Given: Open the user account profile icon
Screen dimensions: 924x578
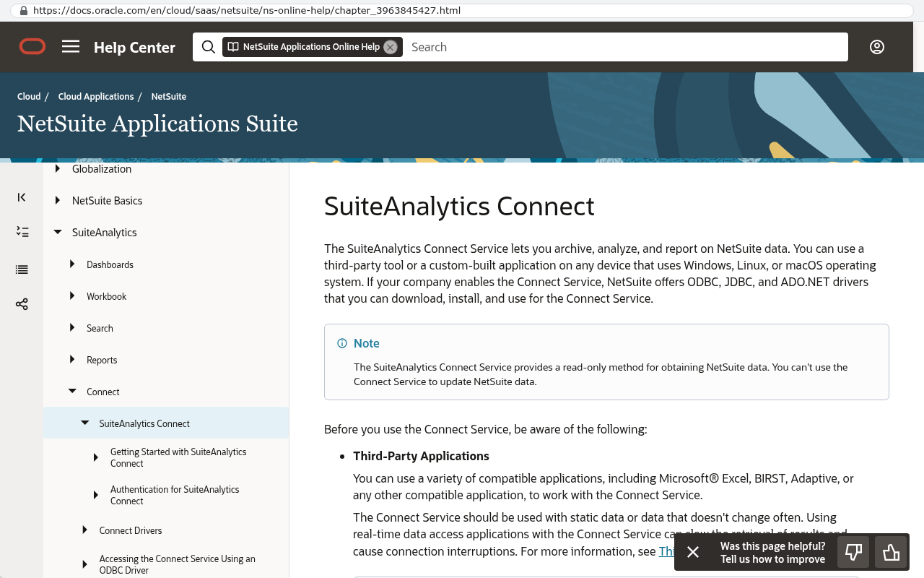Looking at the screenshot, I should click(x=877, y=47).
